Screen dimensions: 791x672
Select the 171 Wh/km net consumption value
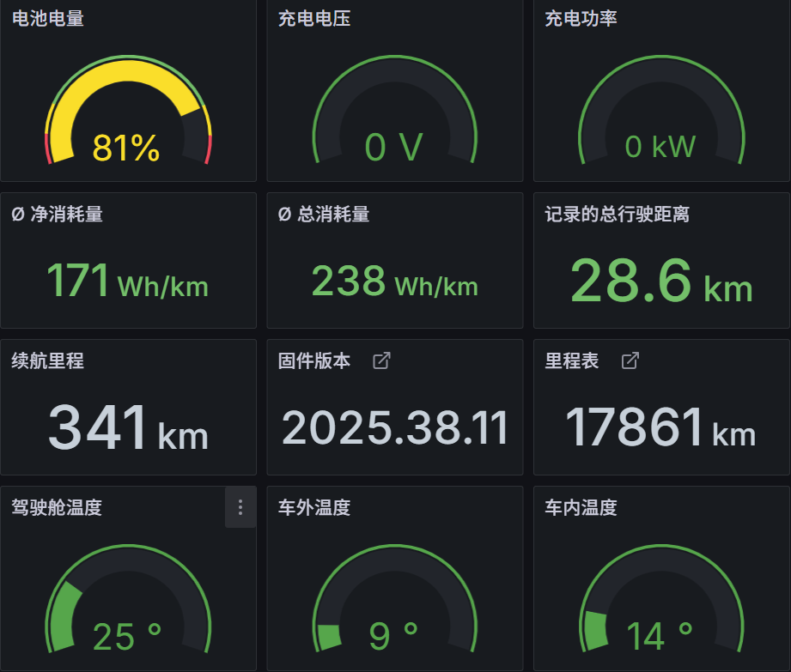[127, 282]
